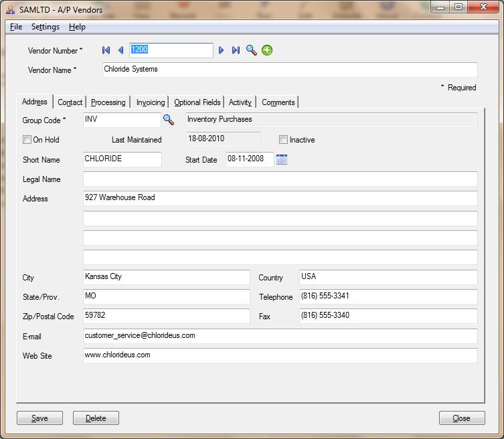
Task: Switch to the Invoicing tab
Action: pyautogui.click(x=151, y=102)
